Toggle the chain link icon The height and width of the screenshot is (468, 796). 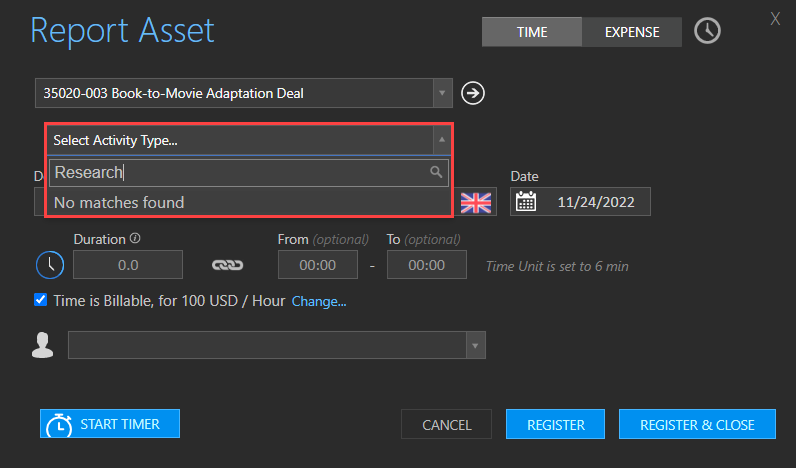click(227, 265)
